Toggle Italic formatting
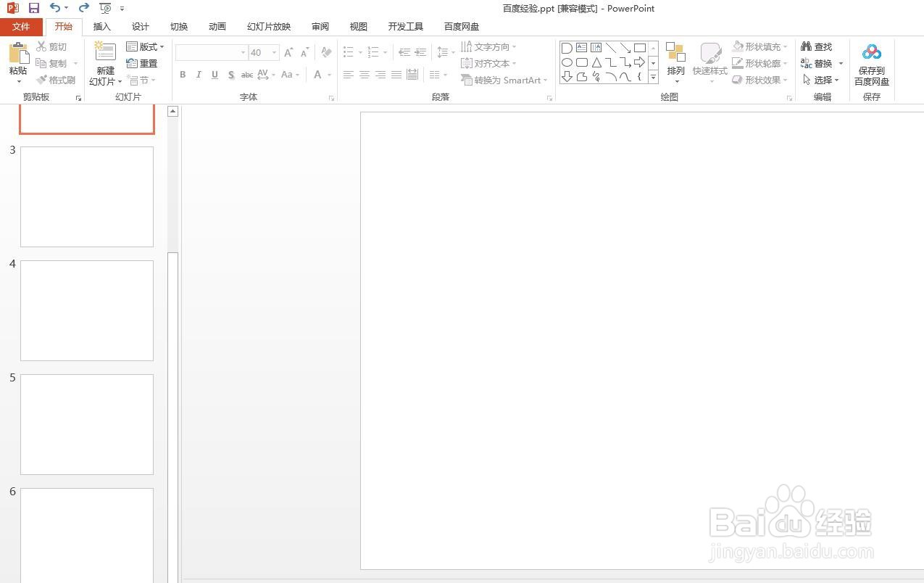This screenshot has height=583, width=924. (199, 75)
